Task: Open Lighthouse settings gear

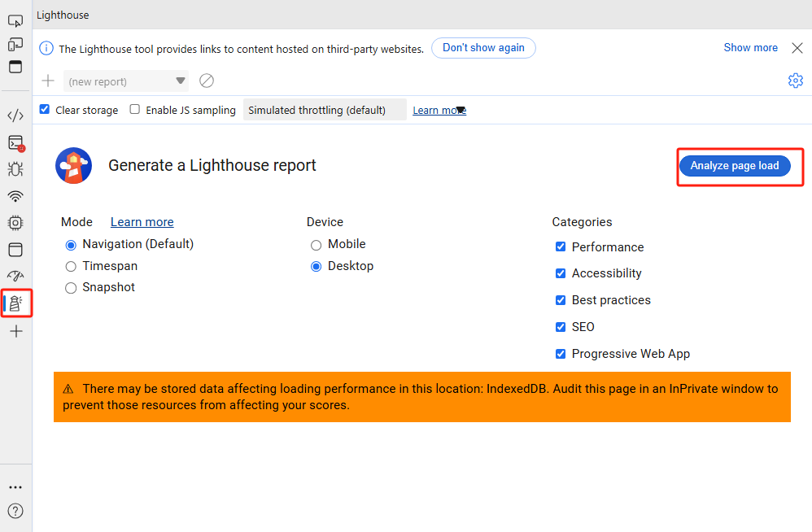Action: (796, 81)
